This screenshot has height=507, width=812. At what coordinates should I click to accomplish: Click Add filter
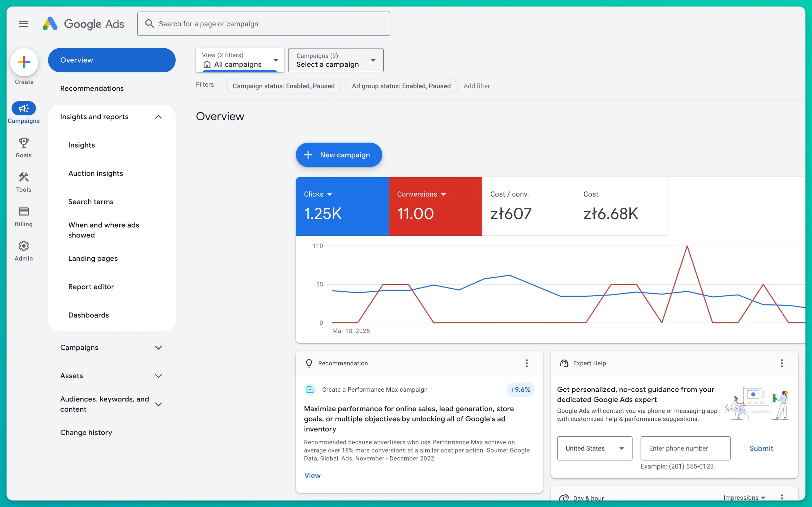476,86
